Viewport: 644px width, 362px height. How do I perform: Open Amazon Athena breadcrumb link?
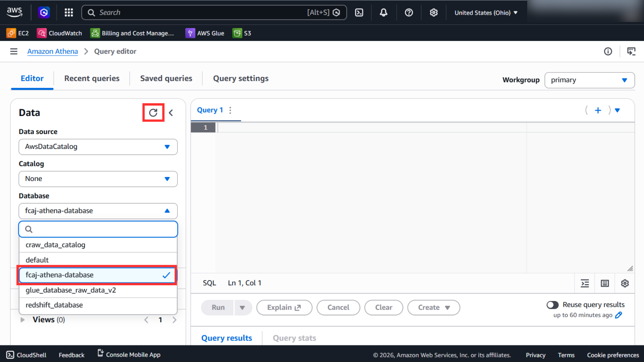click(x=53, y=51)
